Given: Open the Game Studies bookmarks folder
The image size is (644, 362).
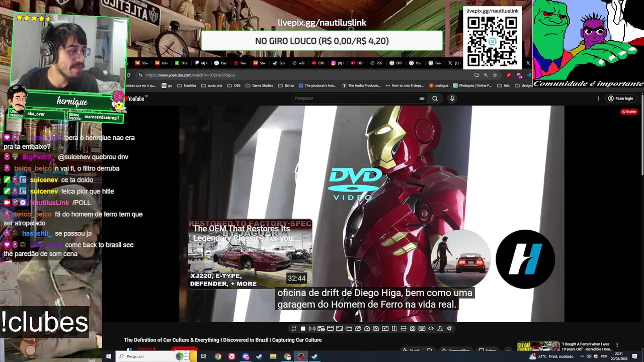Looking at the screenshot, I should coord(259,85).
